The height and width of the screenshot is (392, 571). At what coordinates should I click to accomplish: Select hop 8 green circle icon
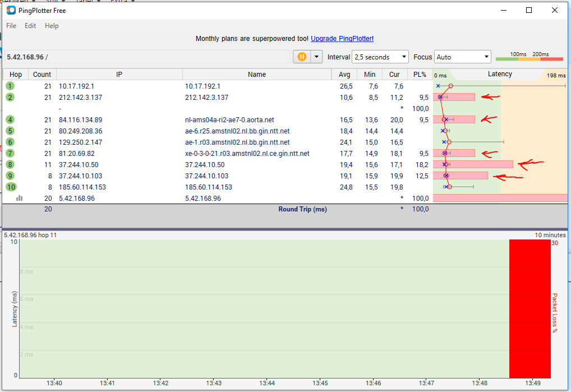pyautogui.click(x=10, y=164)
